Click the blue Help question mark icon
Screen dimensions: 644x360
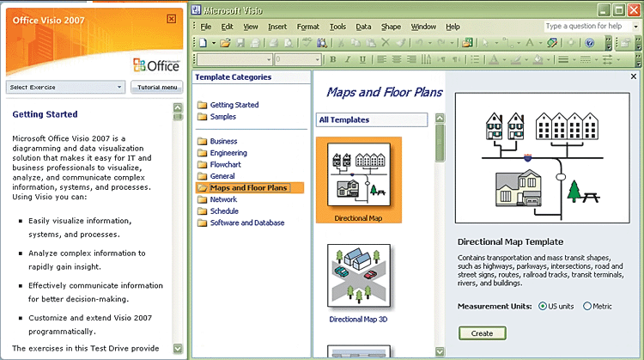pyautogui.click(x=590, y=42)
